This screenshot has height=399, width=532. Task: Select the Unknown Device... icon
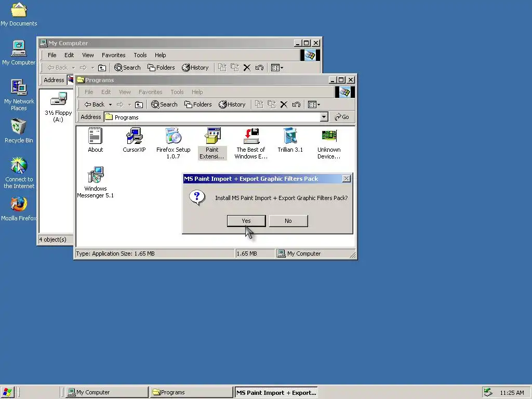329,143
